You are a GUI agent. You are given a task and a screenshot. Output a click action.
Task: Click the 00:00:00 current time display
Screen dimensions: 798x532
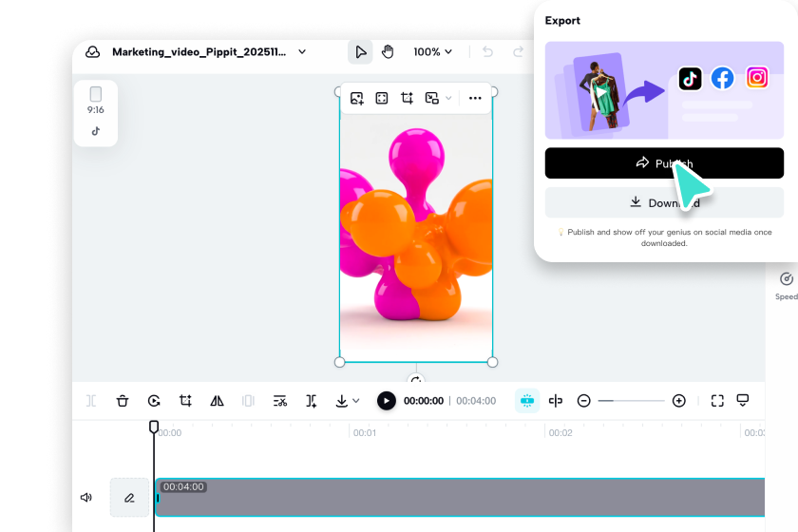(424, 401)
